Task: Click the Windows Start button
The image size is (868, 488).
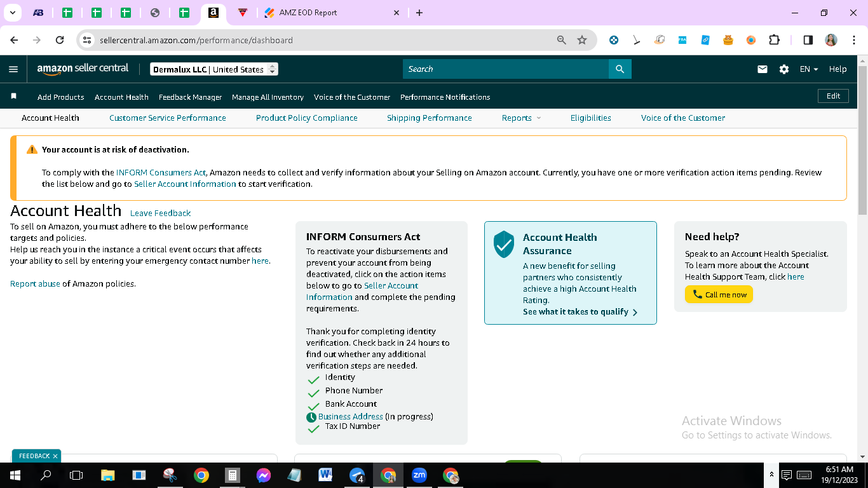Action: pyautogui.click(x=15, y=475)
